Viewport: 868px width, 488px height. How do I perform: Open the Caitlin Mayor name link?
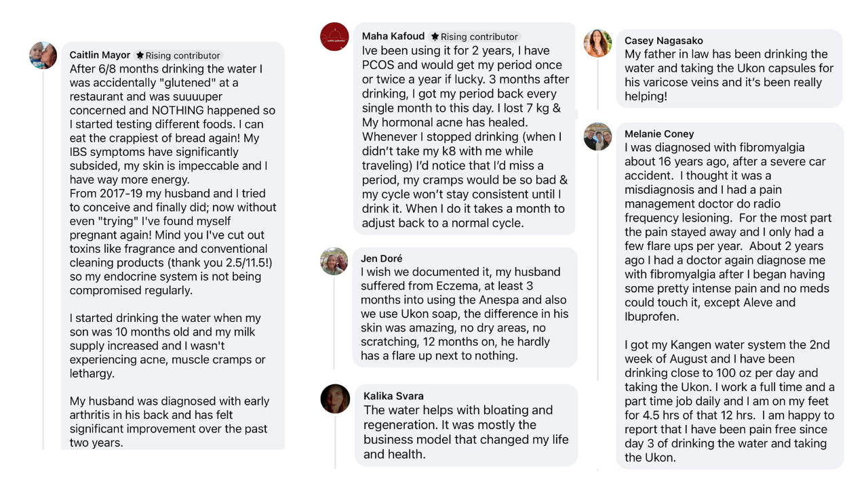(x=100, y=55)
